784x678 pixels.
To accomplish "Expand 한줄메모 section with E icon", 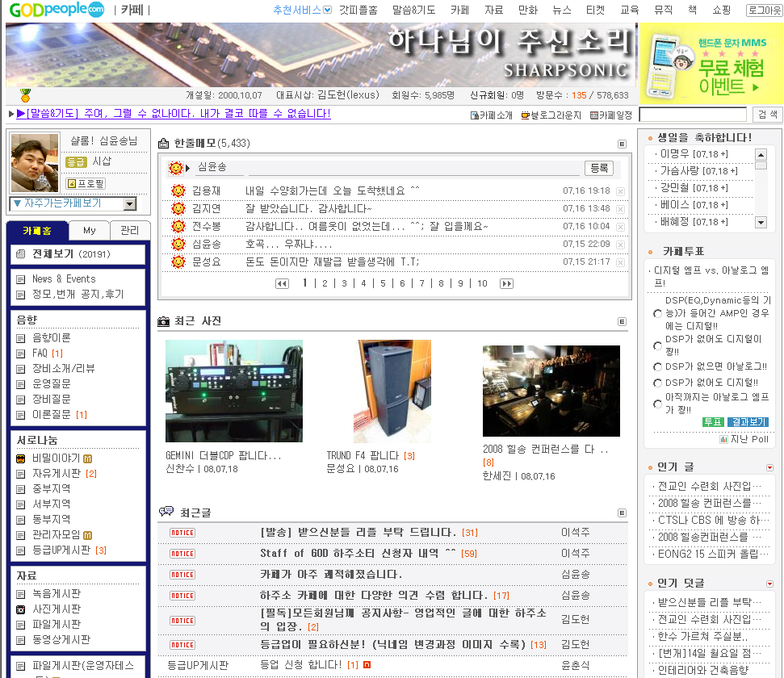I will click(622, 144).
